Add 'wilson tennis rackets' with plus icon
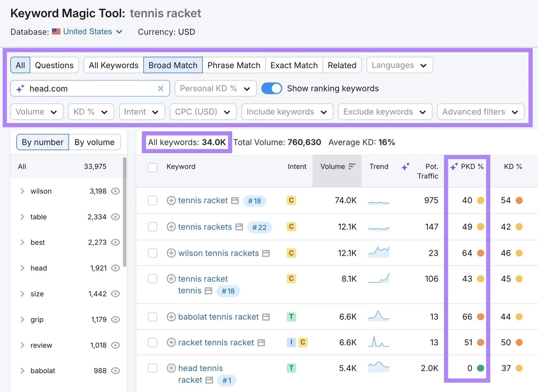The image size is (538, 392). coord(171,253)
